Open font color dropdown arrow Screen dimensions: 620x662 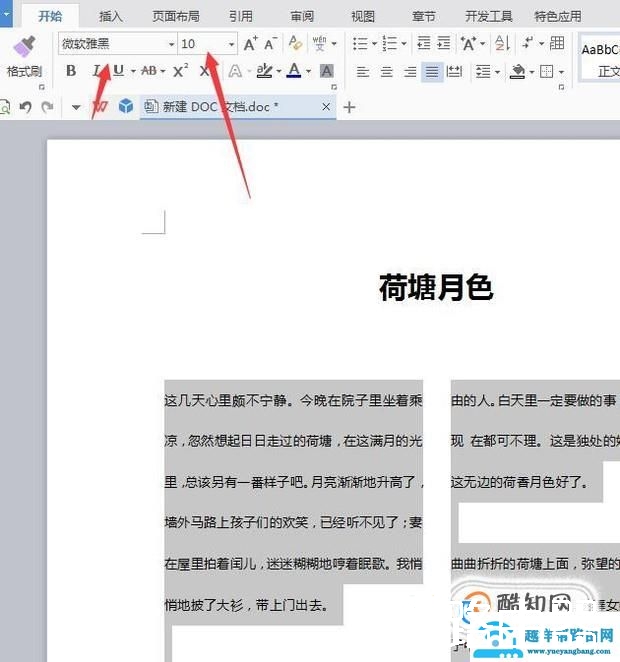309,71
